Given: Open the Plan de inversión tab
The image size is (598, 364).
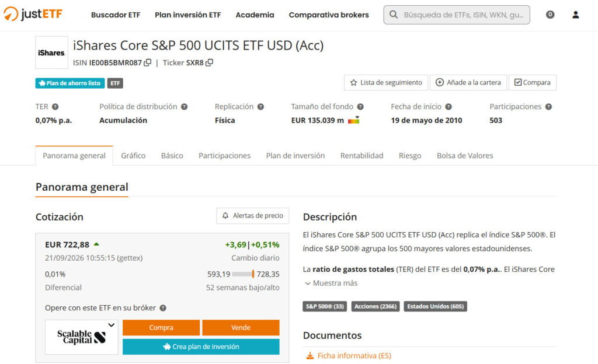Looking at the screenshot, I should point(295,155).
